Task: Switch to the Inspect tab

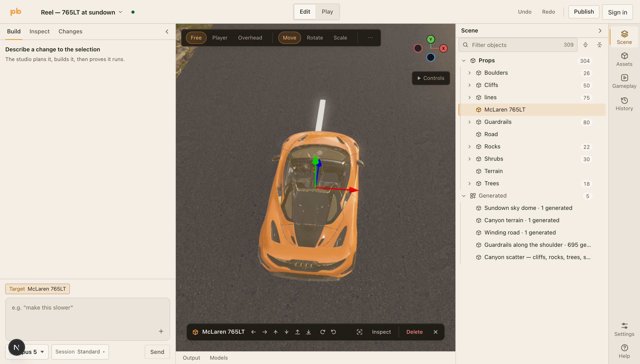Action: tap(40, 31)
